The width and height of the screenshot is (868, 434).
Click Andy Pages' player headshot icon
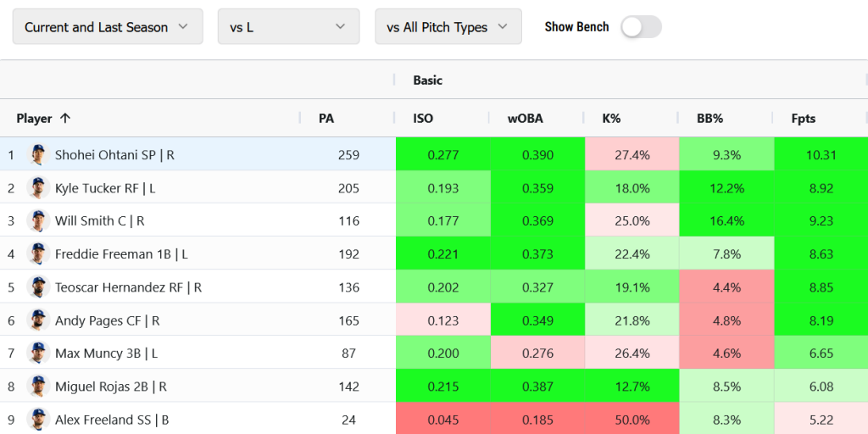pos(38,320)
